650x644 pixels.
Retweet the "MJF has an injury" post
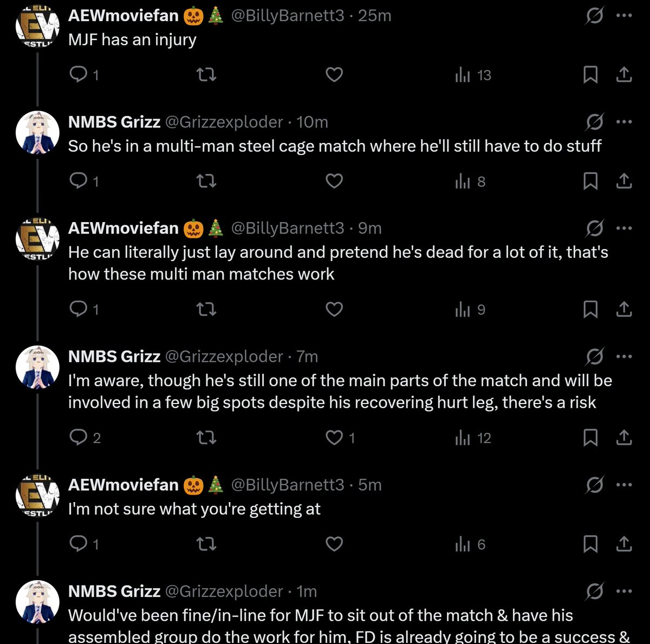pos(206,75)
